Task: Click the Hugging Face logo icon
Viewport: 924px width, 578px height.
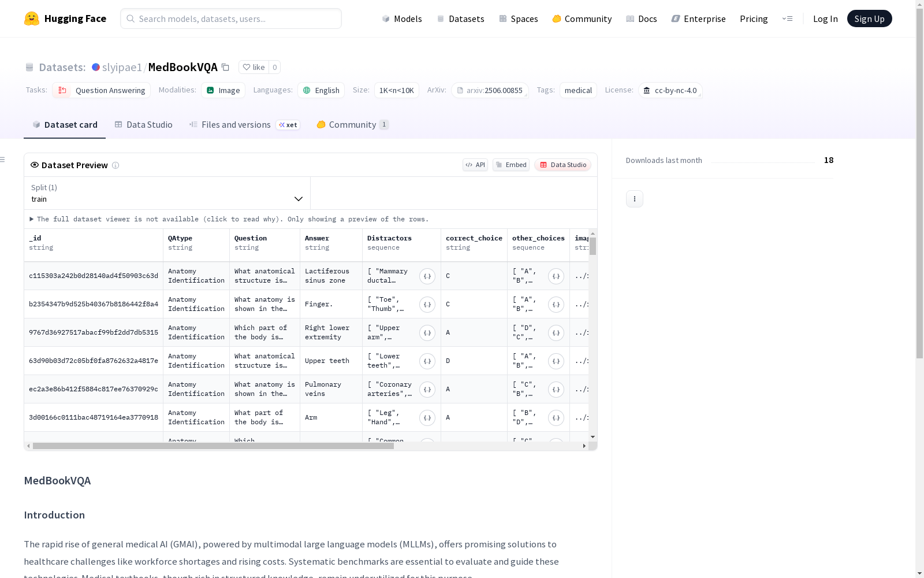Action: (x=32, y=18)
